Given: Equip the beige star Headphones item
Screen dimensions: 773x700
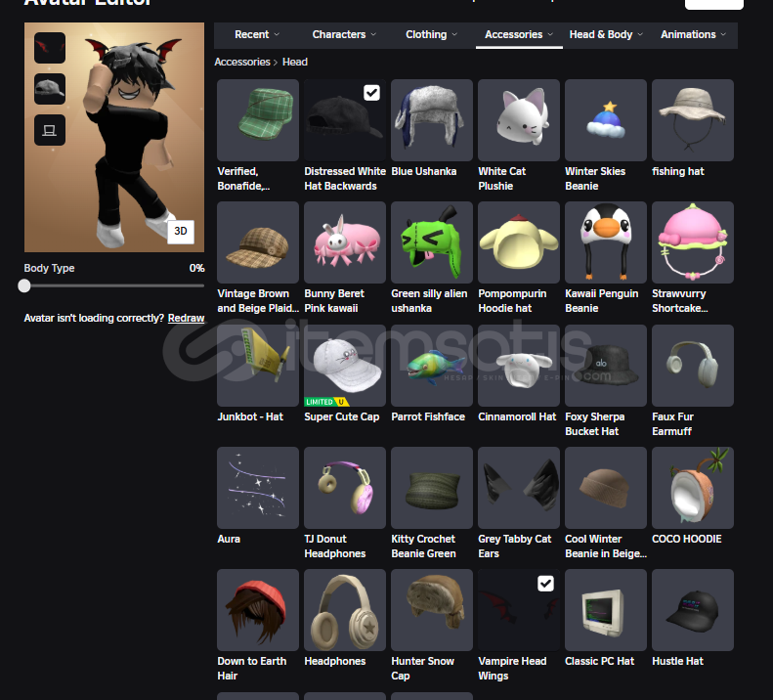Looking at the screenshot, I should (345, 610).
